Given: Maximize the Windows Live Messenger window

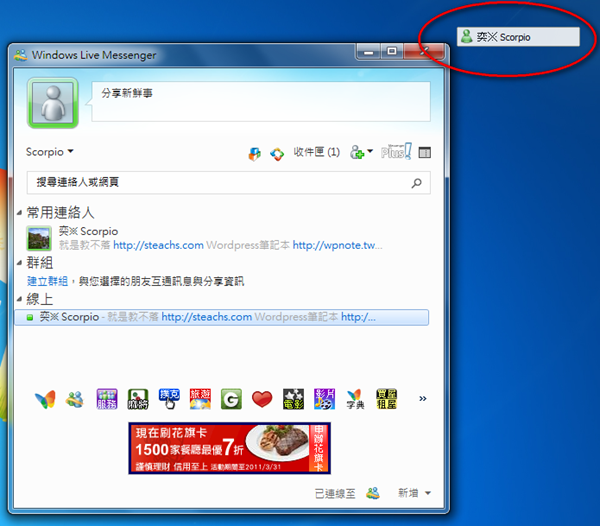Looking at the screenshot, I should (391, 51).
